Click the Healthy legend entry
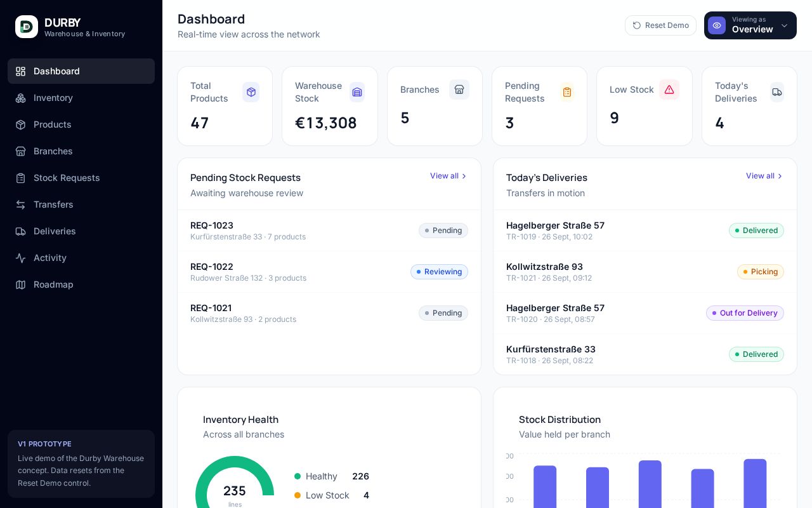This screenshot has width=812, height=508. click(332, 476)
